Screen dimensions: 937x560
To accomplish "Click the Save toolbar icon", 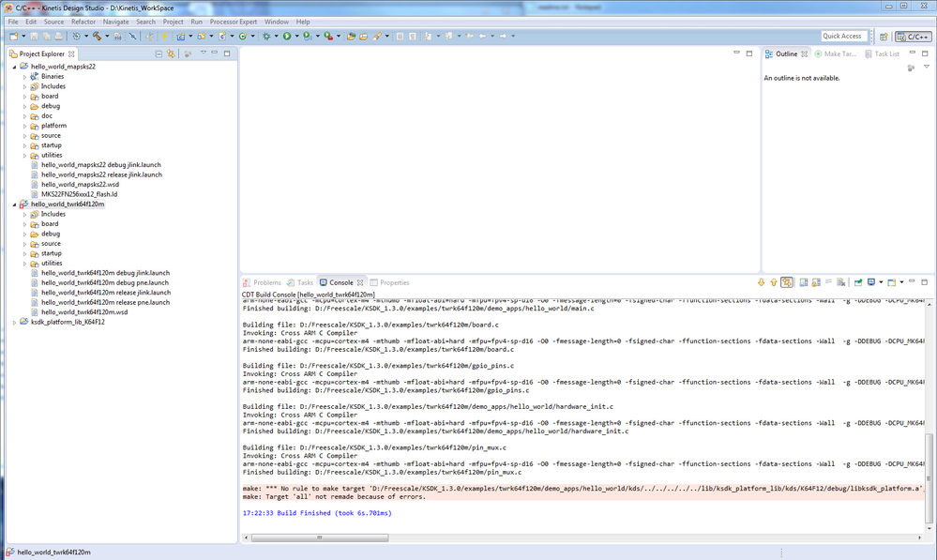I will 34,36.
